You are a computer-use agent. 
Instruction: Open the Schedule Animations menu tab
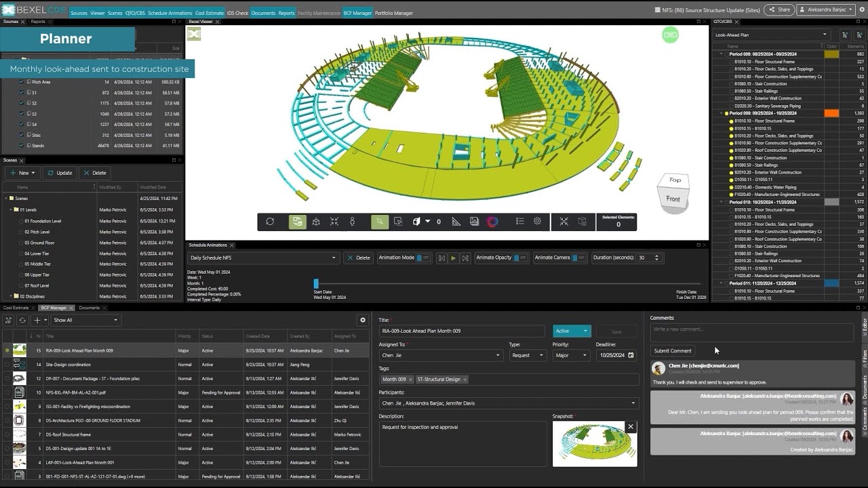point(170,13)
